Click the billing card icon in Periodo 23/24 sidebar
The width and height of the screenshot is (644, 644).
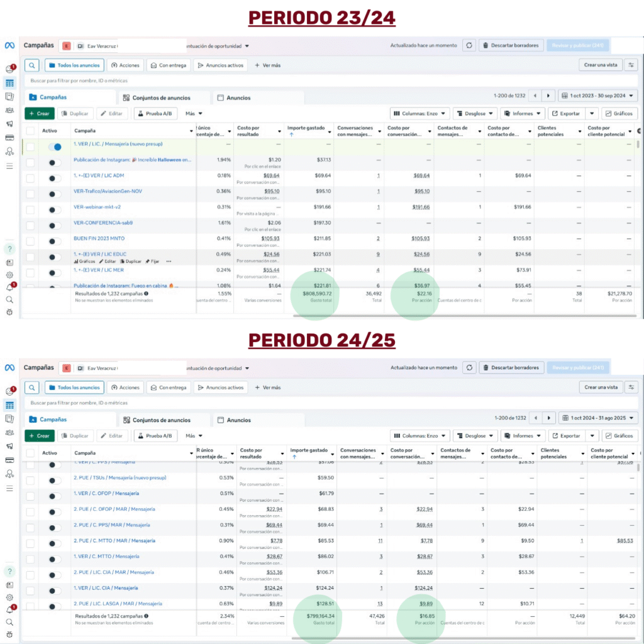pyautogui.click(x=9, y=138)
